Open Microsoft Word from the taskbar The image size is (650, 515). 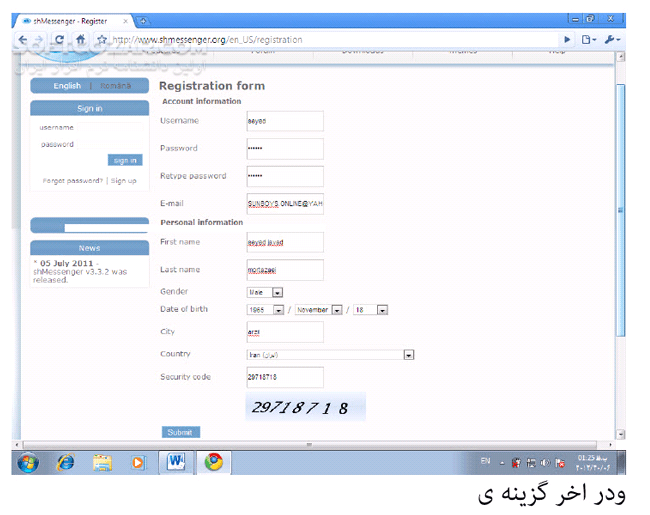tap(177, 462)
